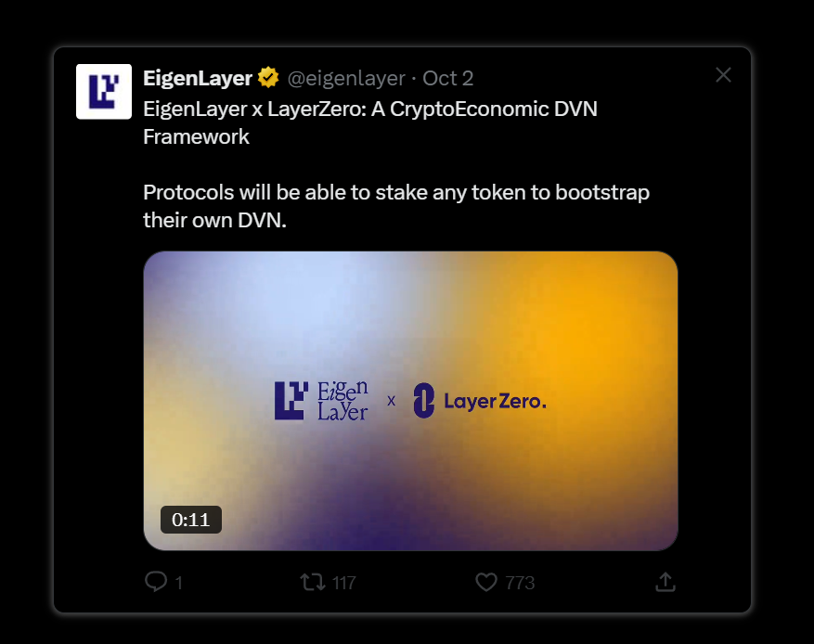Open the Oct 2 timestamp link

(448, 78)
